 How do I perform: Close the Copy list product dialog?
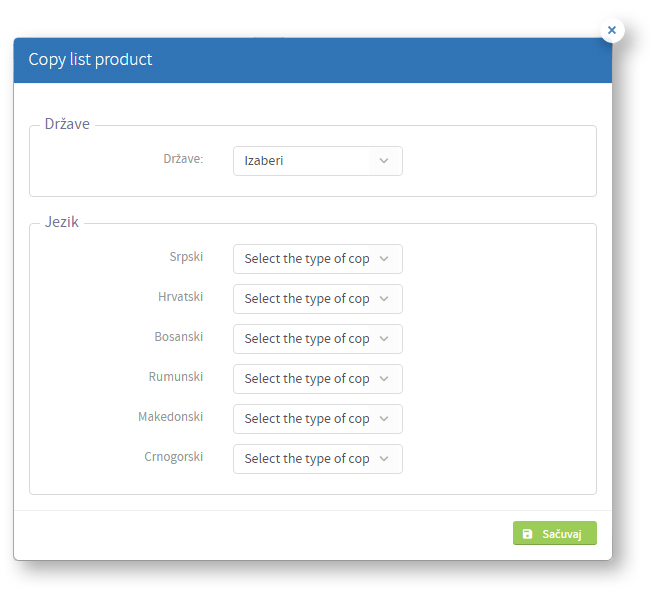tap(611, 30)
